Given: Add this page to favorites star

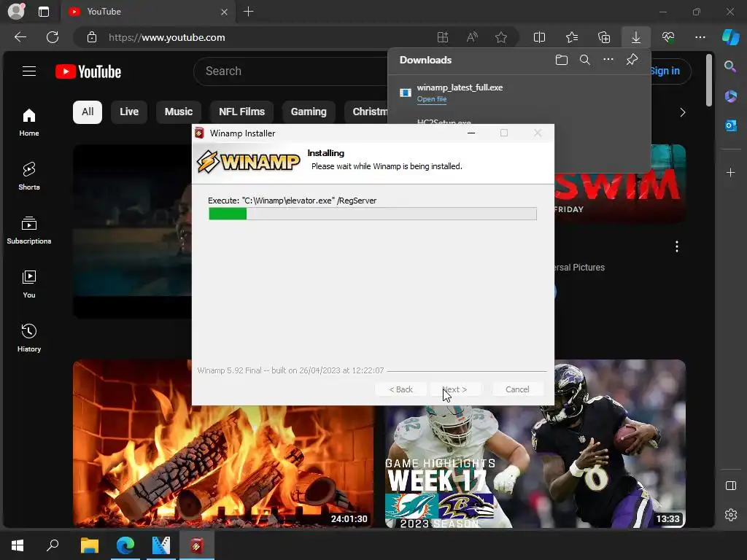Looking at the screenshot, I should click(500, 37).
